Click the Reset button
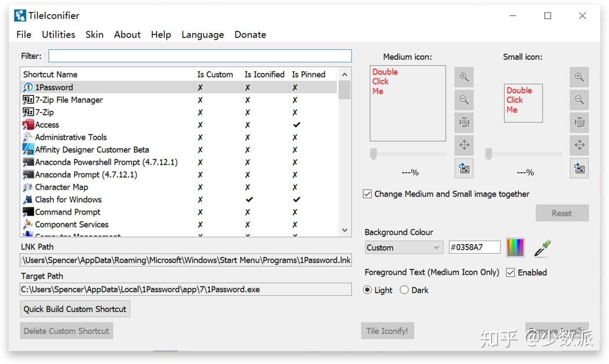Viewport: 609px width, 364px height. click(x=562, y=213)
